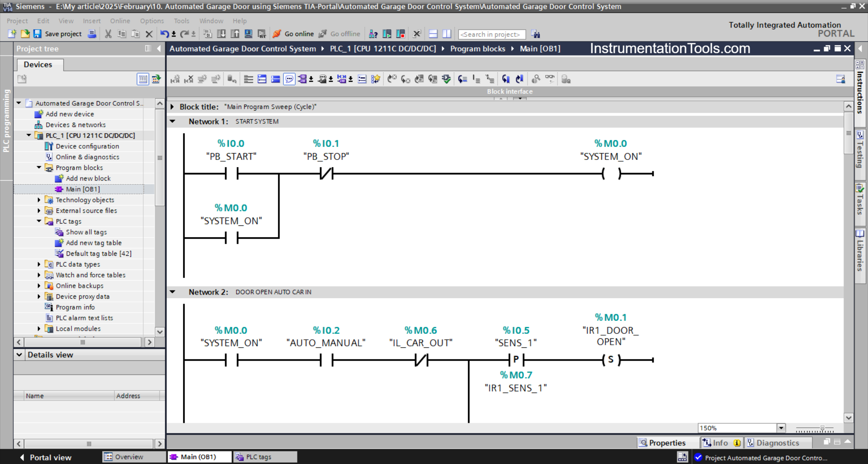Toggle monitoring on/off glasses icon

[550, 79]
